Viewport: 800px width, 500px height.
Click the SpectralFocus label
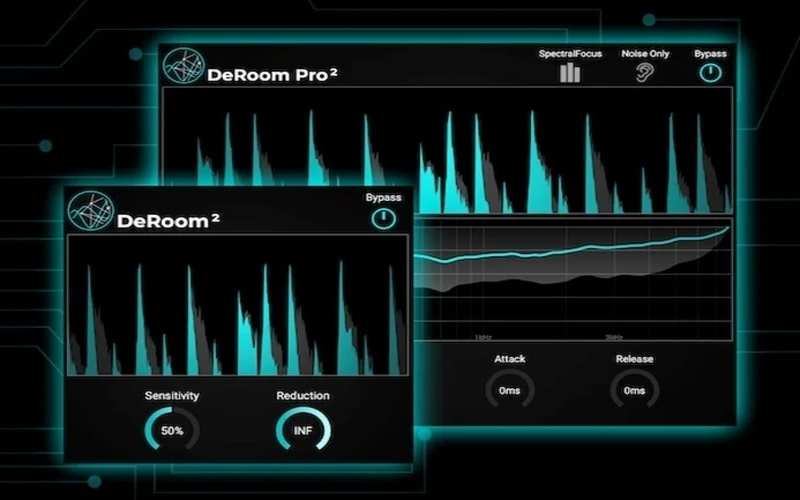coord(570,54)
